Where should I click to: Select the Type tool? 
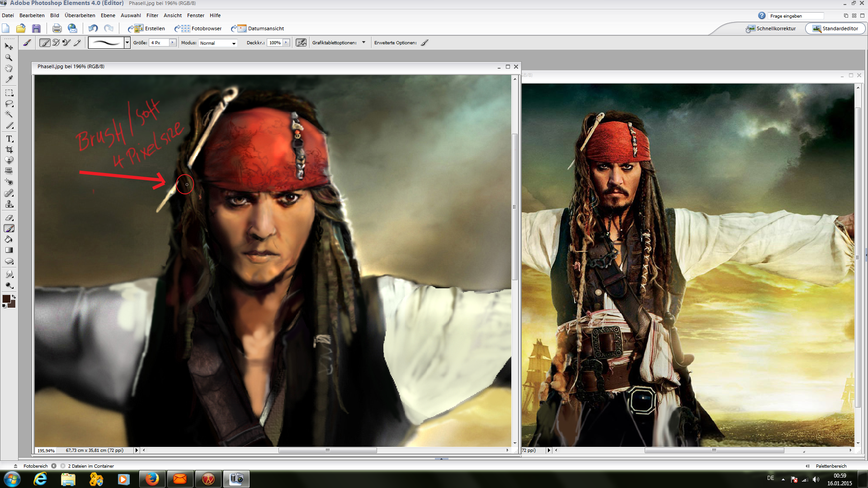tap(9, 139)
